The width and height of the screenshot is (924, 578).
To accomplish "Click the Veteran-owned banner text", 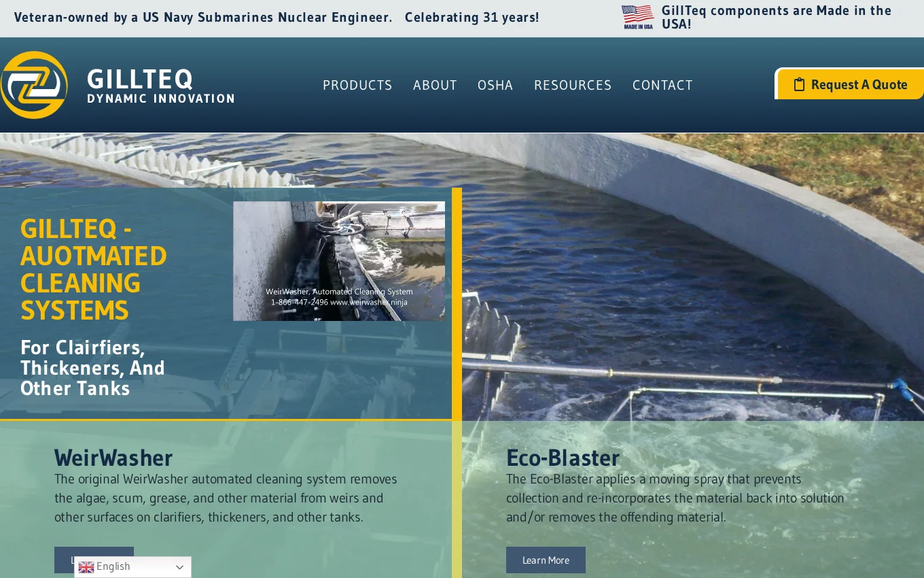I will click(203, 17).
